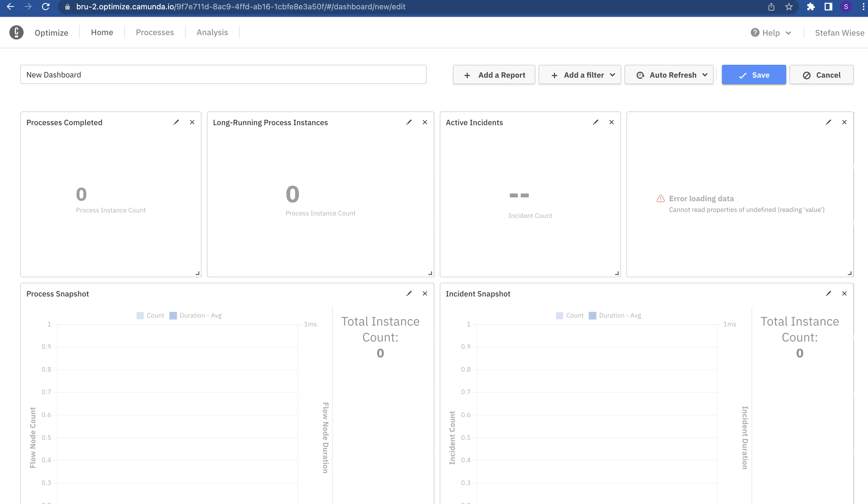This screenshot has height=504, width=868.
Task: Click the Add a Report button
Action: click(x=494, y=75)
